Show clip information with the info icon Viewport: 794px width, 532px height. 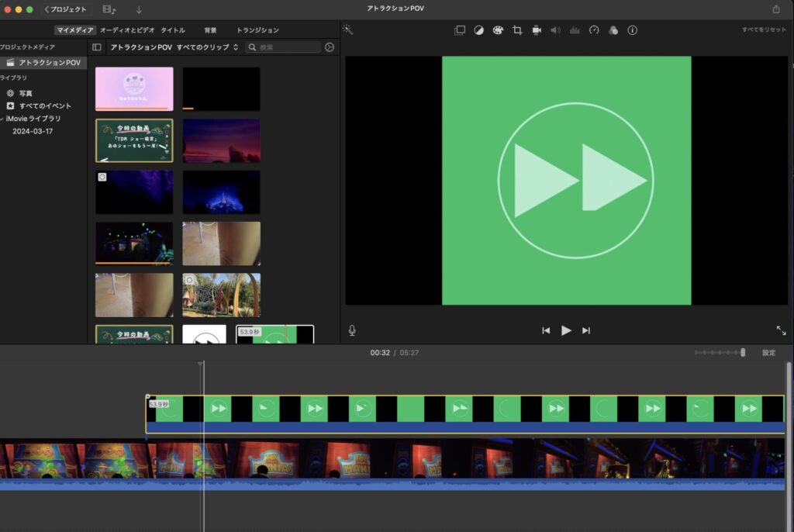tap(633, 30)
